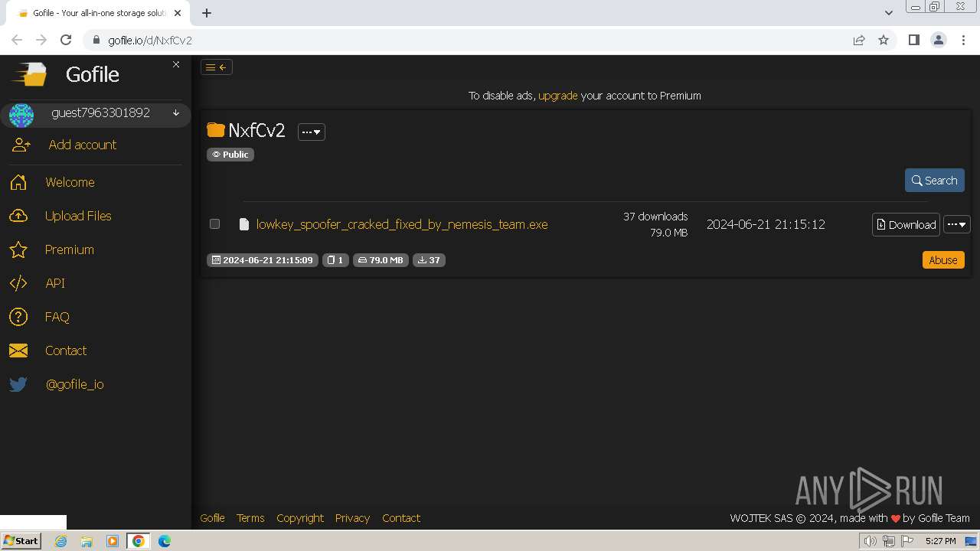Click the Twitter bird icon
This screenshot has height=551, width=980.
[x=18, y=384]
